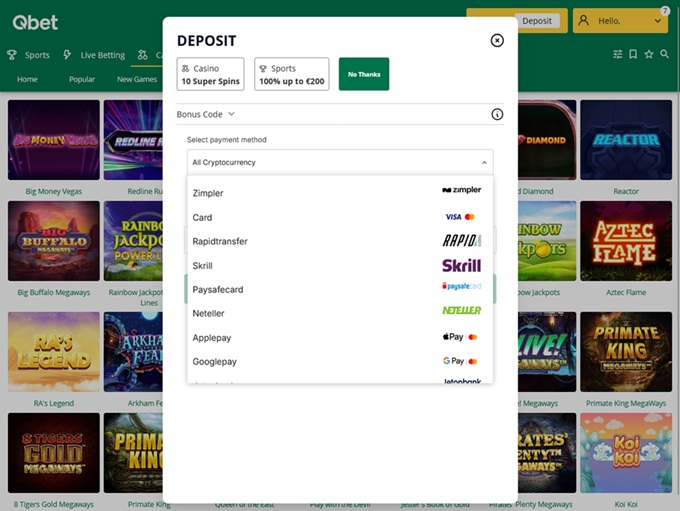Go to the Popular games tab
680x511 pixels.
pyautogui.click(x=82, y=79)
